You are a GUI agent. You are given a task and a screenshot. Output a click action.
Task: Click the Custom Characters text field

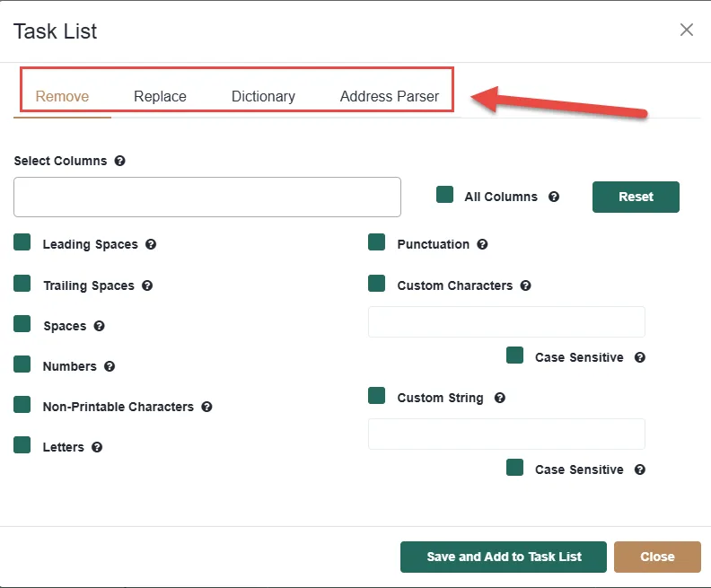(506, 321)
